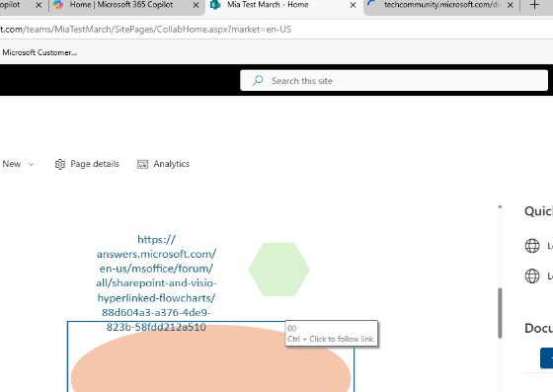Click the Page details gear icon
This screenshot has width=553, height=392.
click(x=60, y=164)
